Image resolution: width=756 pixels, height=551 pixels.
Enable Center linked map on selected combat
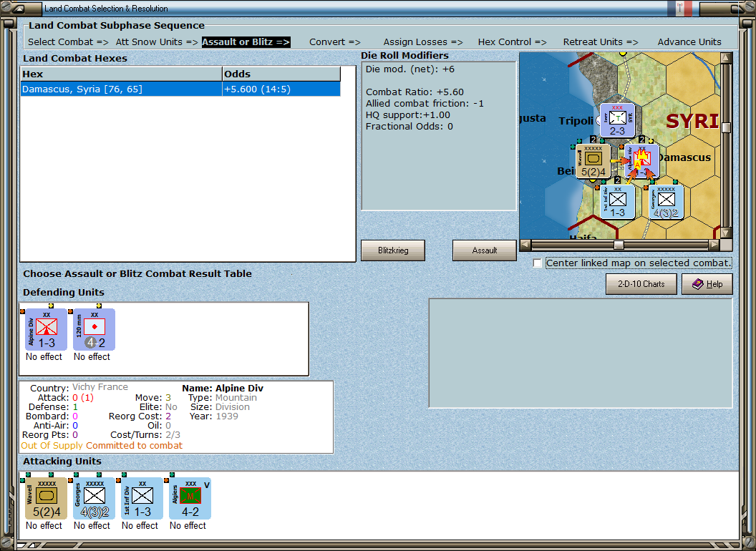click(537, 263)
